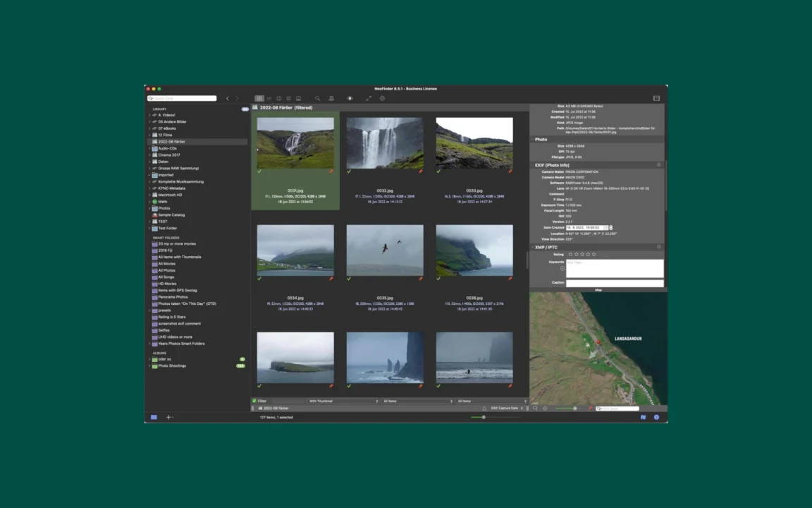Uncheck the Filter checkbox
812x508 pixels.
[254, 401]
